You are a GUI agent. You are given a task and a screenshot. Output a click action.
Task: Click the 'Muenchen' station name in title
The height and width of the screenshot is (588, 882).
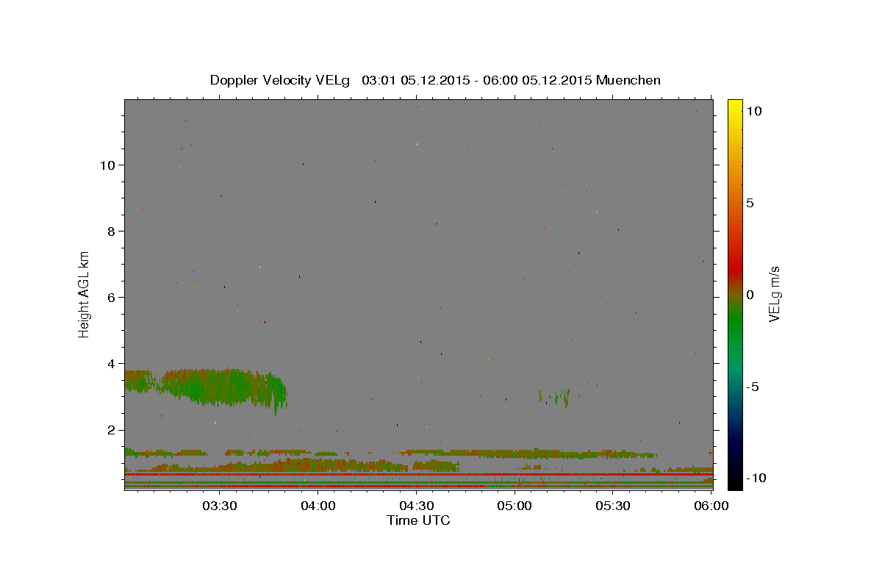tap(628, 80)
